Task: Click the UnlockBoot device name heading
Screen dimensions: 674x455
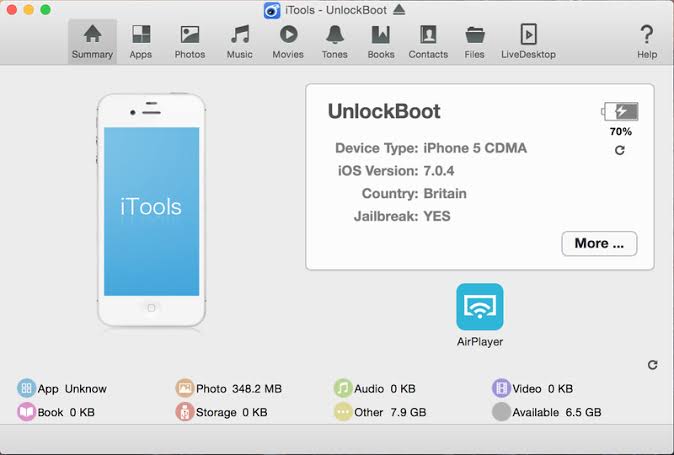Action: point(384,112)
